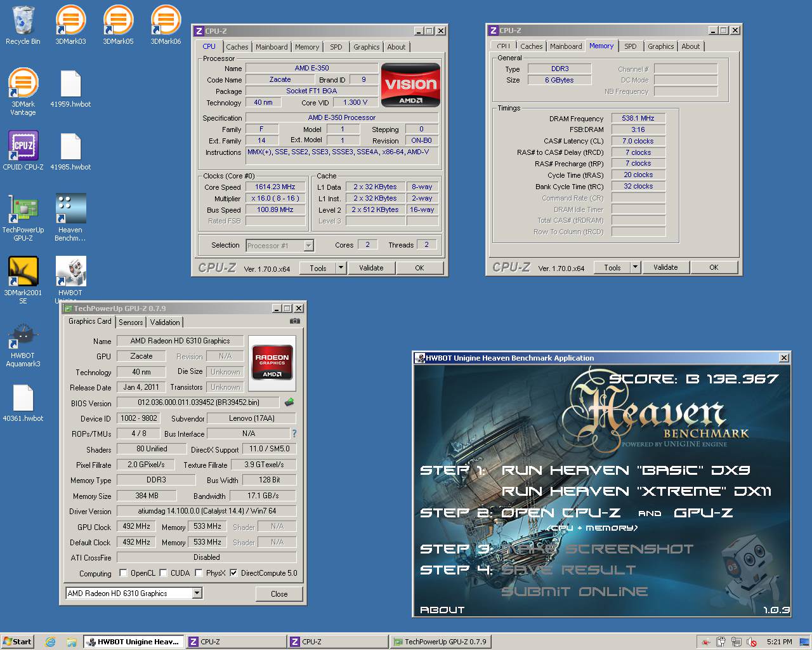Click the Radeon Graphics logo in GPU-Z
Screen dimensions: 812x650
click(272, 362)
